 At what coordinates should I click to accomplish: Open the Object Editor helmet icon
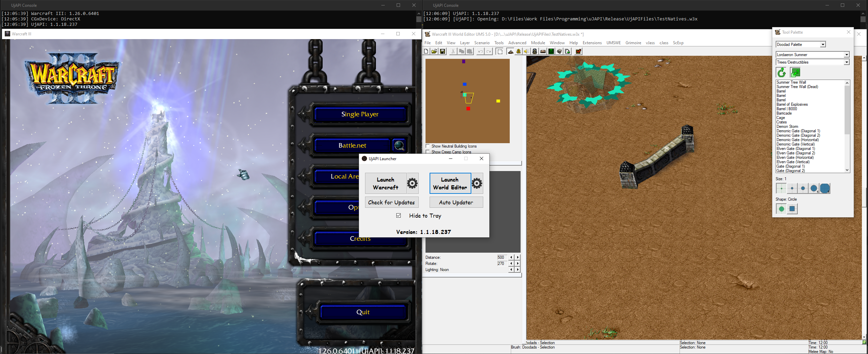click(535, 51)
